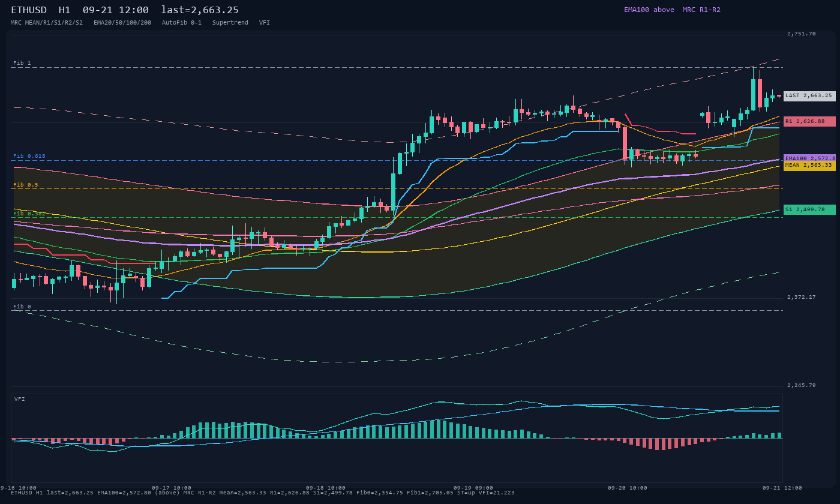Select the purple "MRC R1-R2" status label
The width and height of the screenshot is (840, 504).
coord(701,10)
